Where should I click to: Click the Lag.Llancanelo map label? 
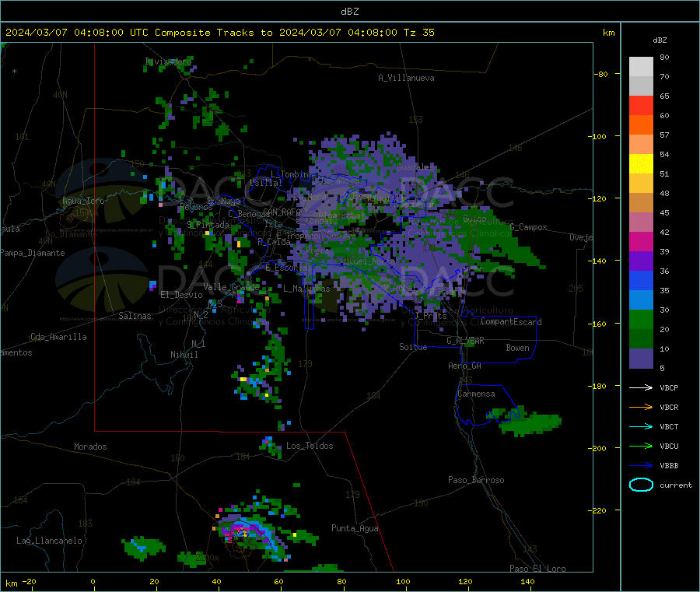click(x=49, y=541)
